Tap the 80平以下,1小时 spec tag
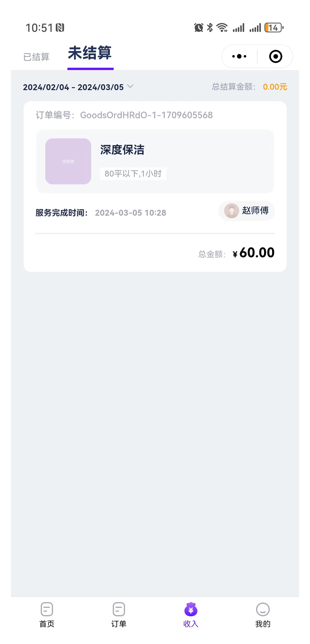310x644 pixels. pyautogui.click(x=133, y=174)
